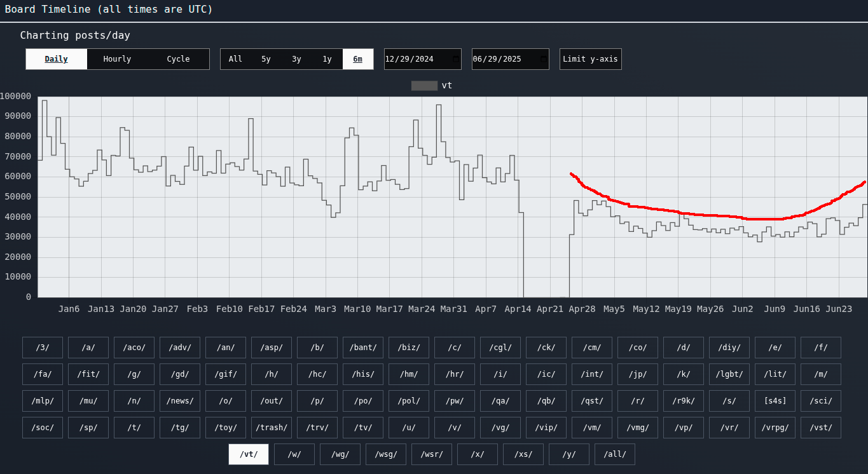This screenshot has height=474, width=868.
Task: Select the /f/ board
Action: click(x=821, y=348)
